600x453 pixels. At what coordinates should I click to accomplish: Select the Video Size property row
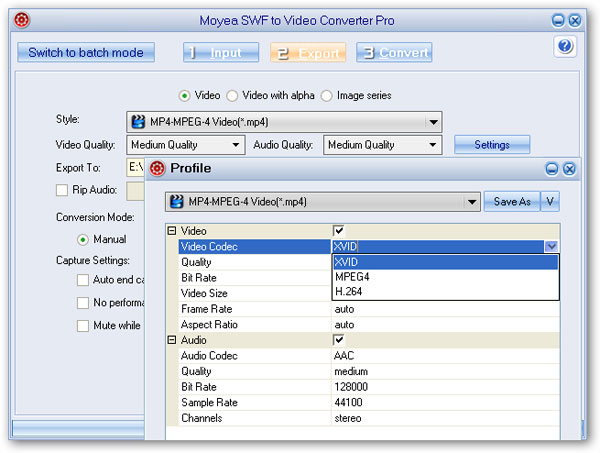coord(254,293)
